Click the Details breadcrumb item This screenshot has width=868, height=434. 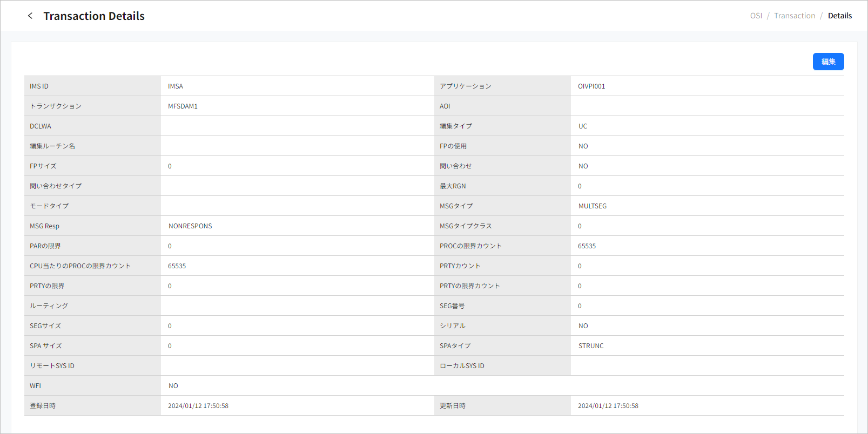pos(839,16)
